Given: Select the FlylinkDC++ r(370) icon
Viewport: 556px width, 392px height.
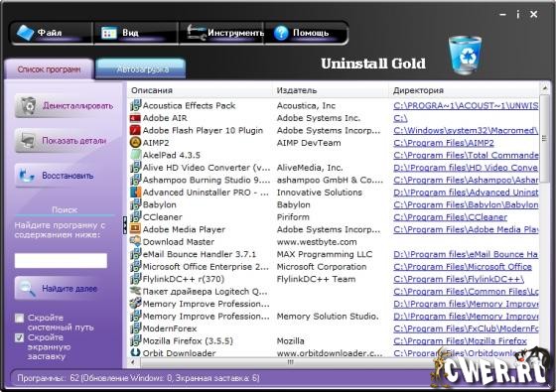Looking at the screenshot, I should [135, 279].
